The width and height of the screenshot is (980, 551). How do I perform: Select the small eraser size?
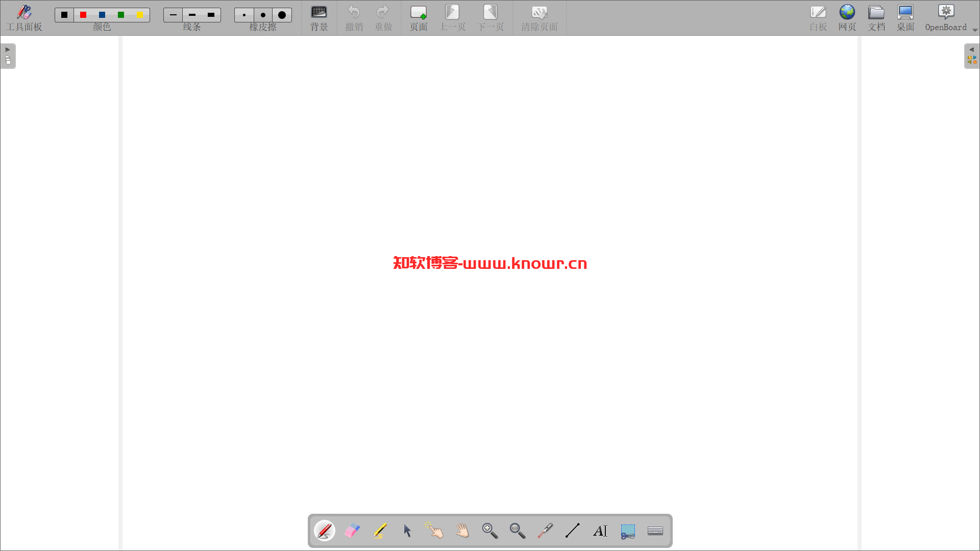(244, 15)
